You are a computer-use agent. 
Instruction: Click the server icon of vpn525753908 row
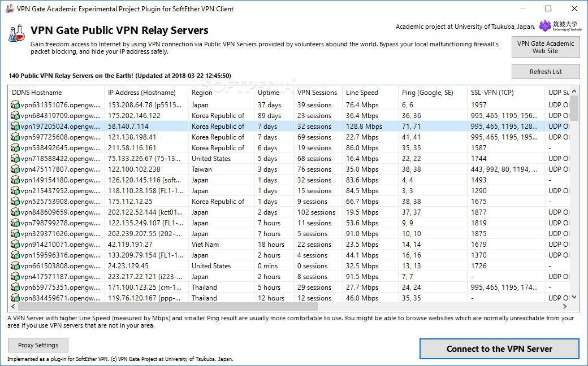pos(15,202)
